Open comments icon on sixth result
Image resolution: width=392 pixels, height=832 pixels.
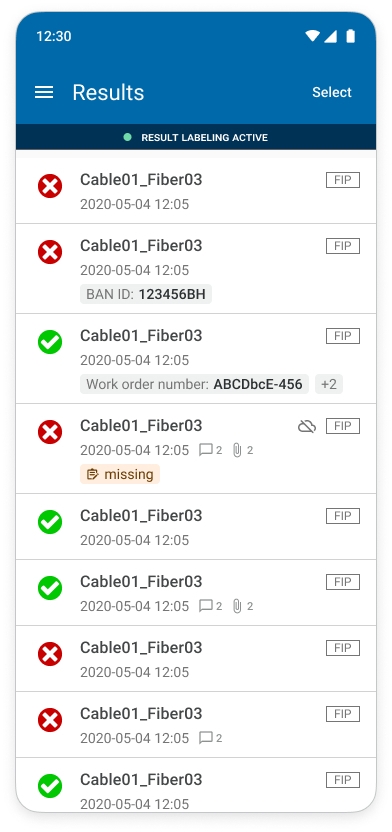click(x=211, y=606)
